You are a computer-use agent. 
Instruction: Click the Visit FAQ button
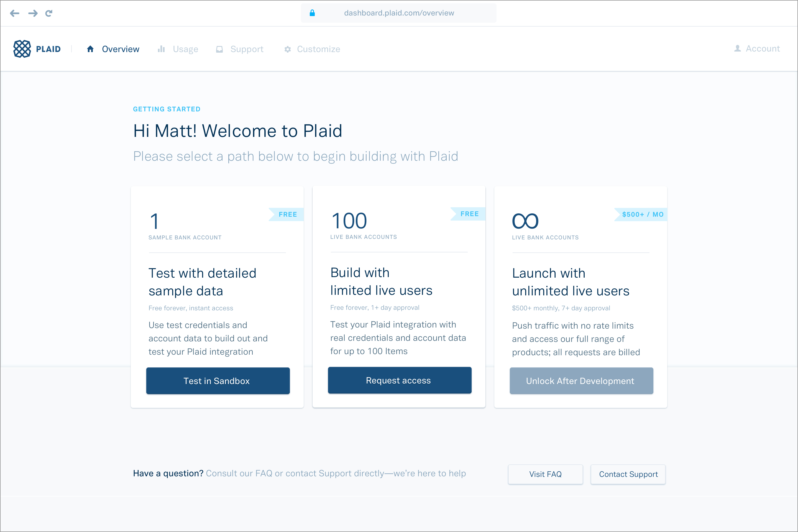coord(545,474)
